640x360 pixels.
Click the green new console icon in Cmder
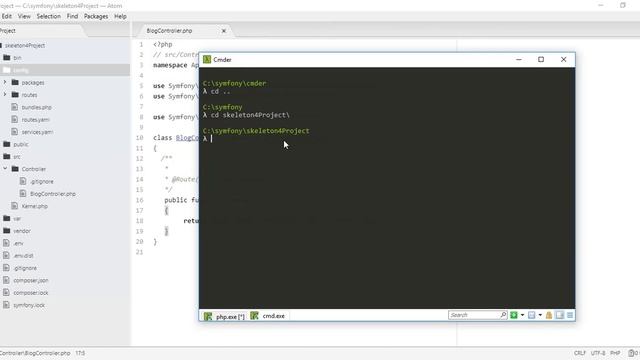[x=514, y=315]
